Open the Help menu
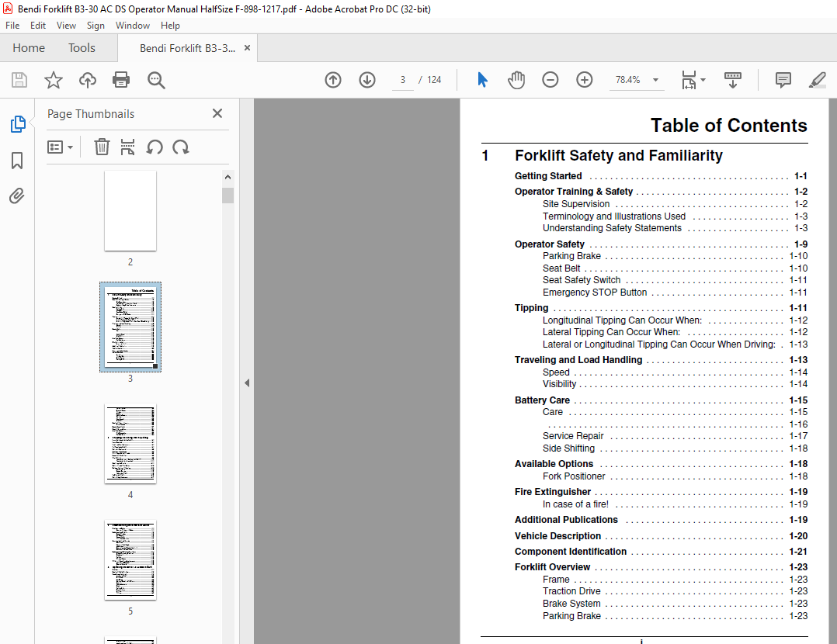The height and width of the screenshot is (644, 837). pos(170,25)
